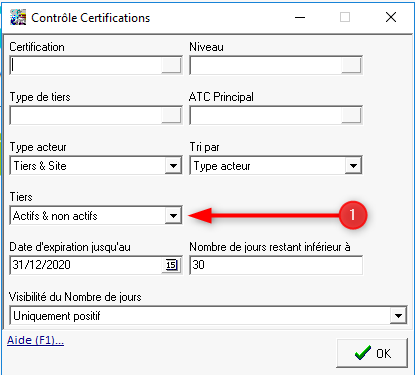
Task: Click the Nombre de jours restant field
Action: click(x=276, y=265)
